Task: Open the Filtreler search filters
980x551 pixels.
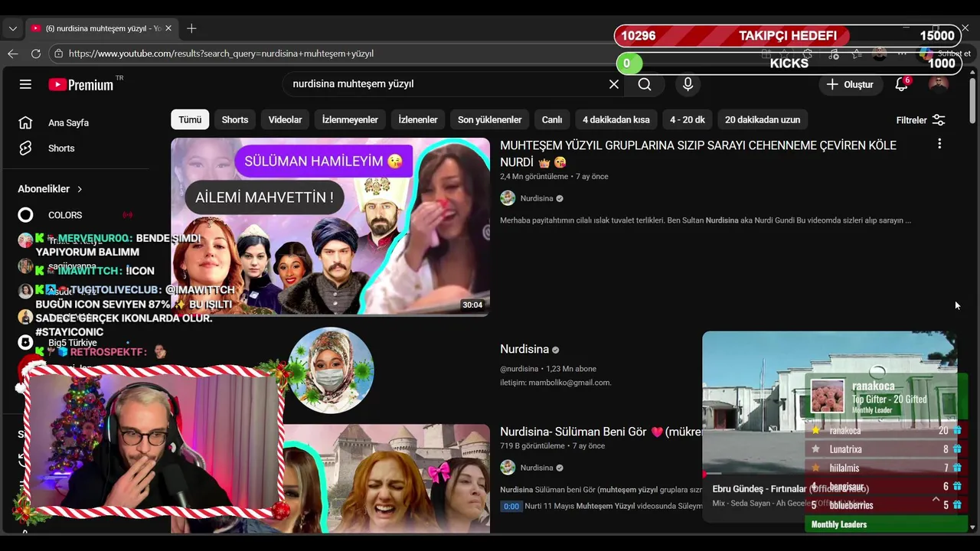Action: click(x=921, y=120)
